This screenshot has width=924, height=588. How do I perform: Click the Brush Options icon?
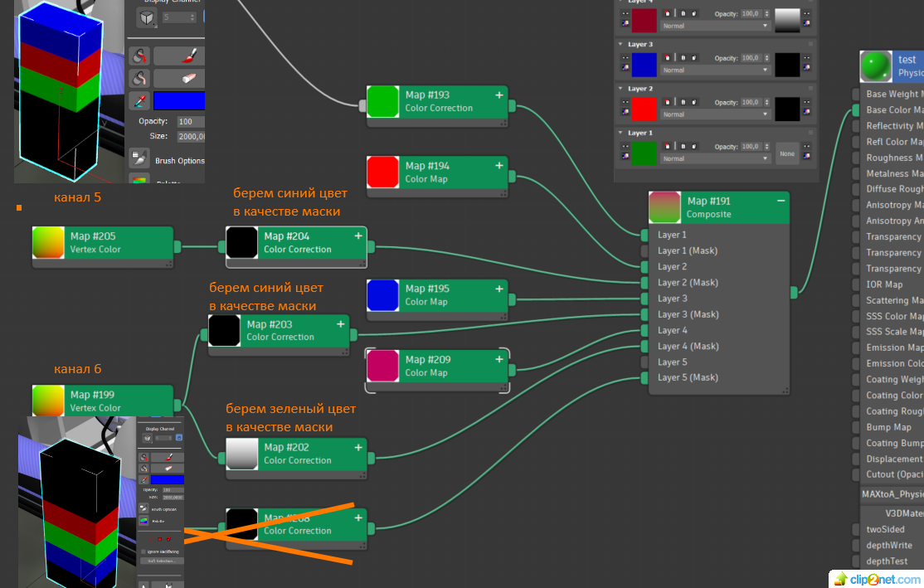(139, 160)
